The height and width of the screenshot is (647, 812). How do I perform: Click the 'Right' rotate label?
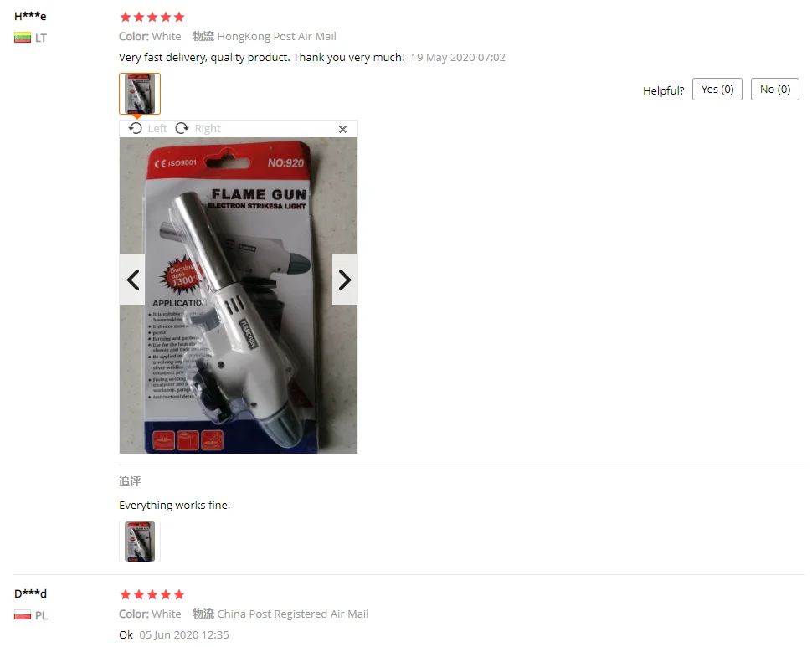pyautogui.click(x=208, y=128)
